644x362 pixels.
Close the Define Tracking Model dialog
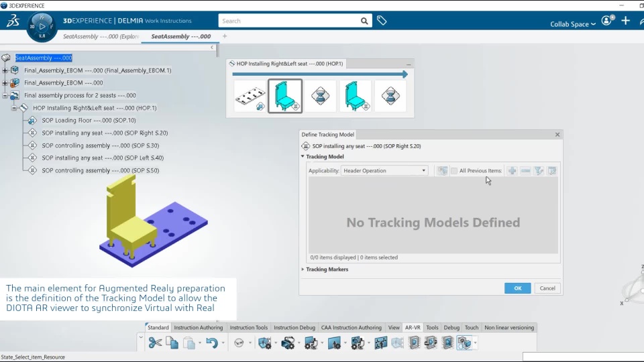tap(557, 135)
